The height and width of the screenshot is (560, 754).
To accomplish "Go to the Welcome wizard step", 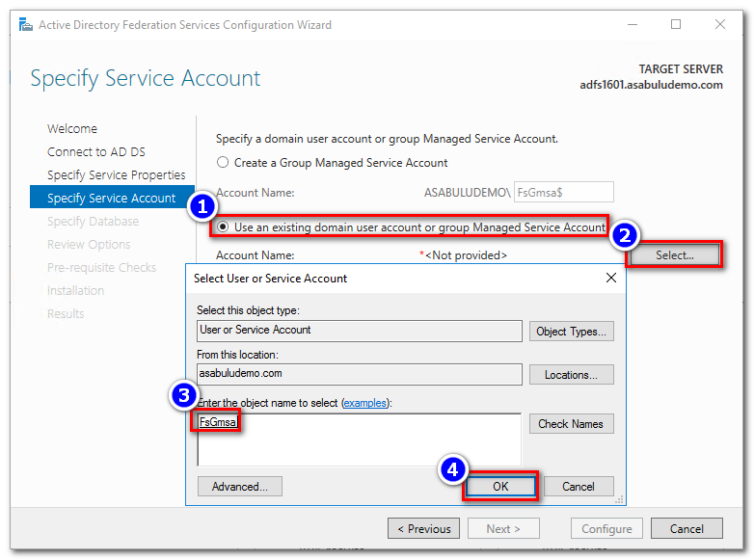I will tap(72, 129).
